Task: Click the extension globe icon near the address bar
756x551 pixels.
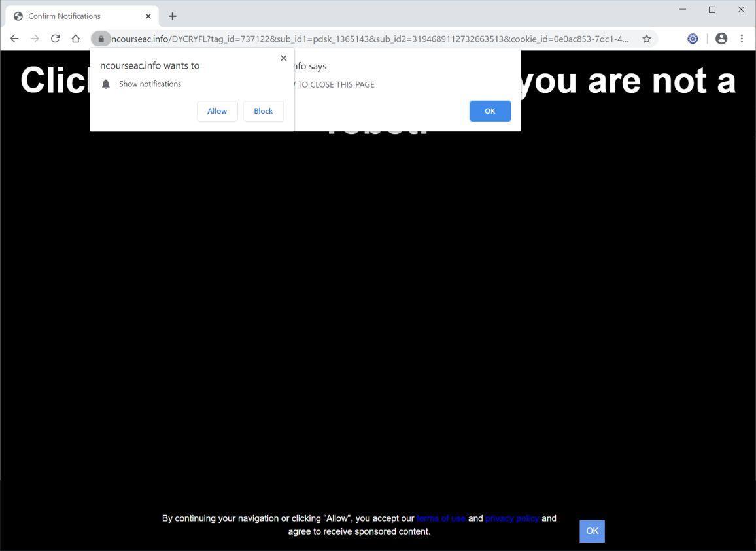Action: [692, 39]
